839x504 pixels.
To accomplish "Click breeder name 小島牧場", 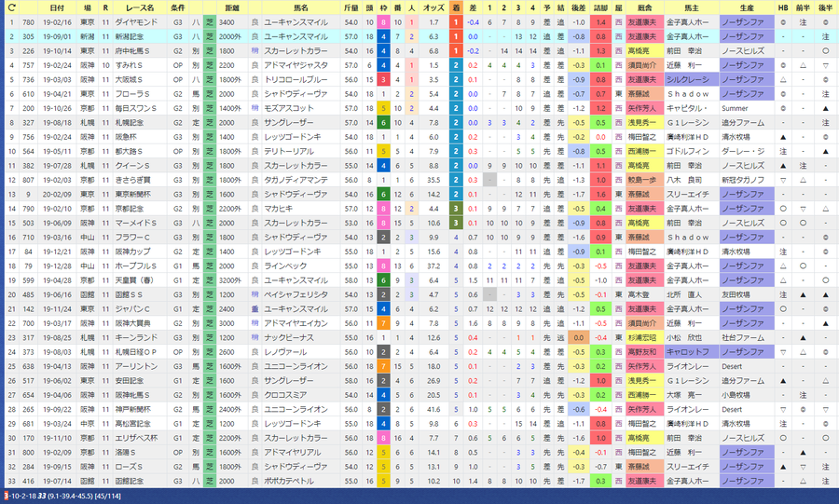I will coord(736,395).
